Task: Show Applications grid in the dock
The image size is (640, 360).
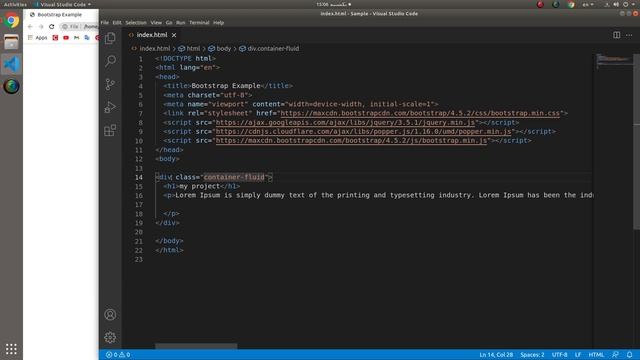Action: coord(11,349)
